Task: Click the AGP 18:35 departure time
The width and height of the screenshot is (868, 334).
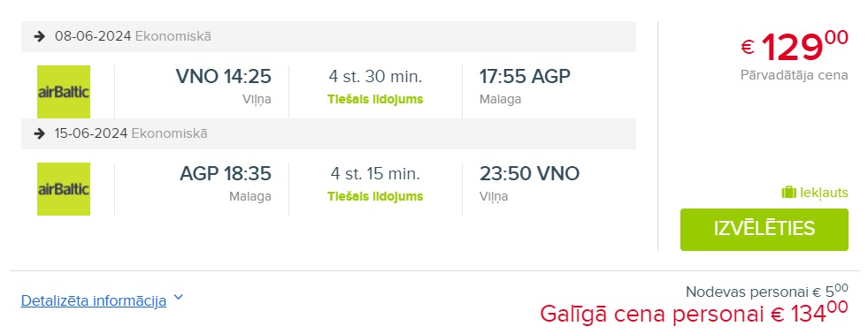Action: pyautogui.click(x=226, y=174)
